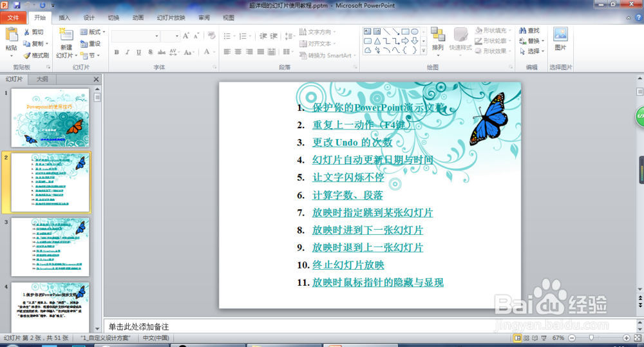Click the Picture (图片) icon
Screen dimensions: 644x347
pyautogui.click(x=560, y=35)
